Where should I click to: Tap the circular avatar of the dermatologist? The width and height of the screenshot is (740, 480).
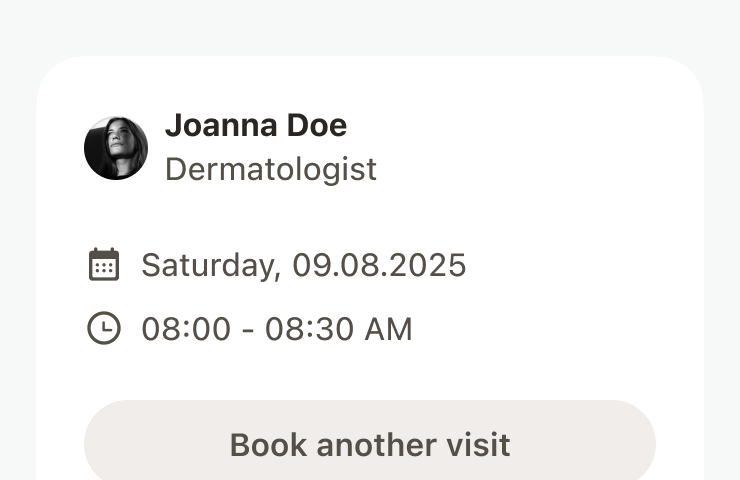[x=116, y=148]
